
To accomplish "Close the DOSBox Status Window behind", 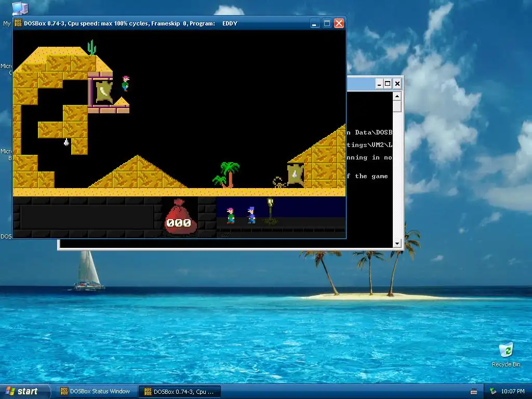I will [397, 84].
